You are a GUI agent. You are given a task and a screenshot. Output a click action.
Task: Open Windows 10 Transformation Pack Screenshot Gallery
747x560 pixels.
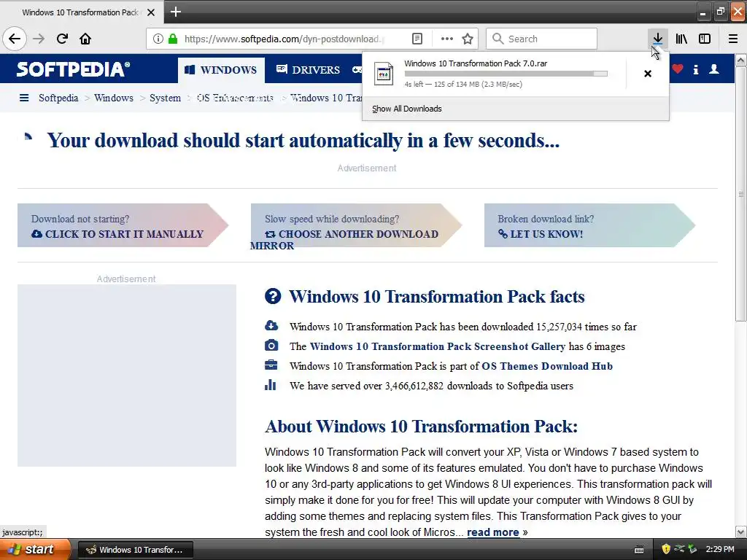438,346
